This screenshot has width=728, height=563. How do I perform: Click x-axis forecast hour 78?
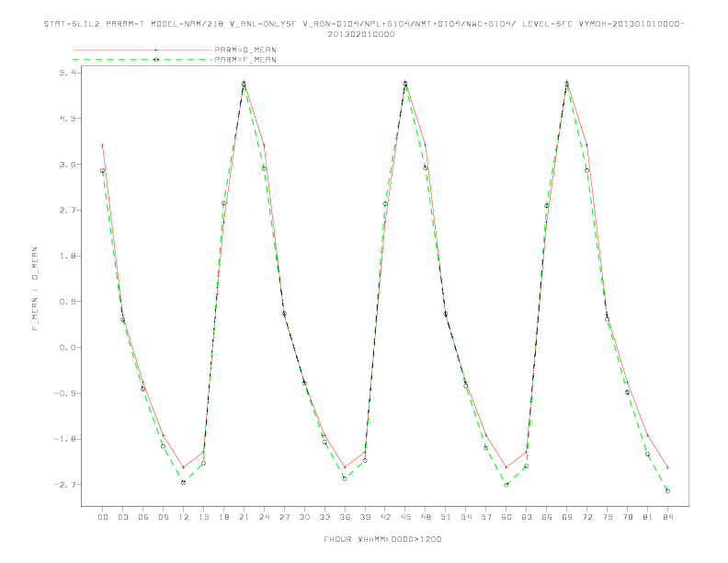coord(627,517)
